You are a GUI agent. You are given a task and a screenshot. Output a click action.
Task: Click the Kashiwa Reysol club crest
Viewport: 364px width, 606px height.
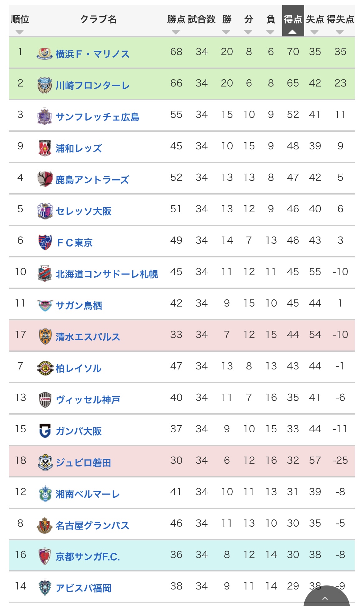click(44, 368)
